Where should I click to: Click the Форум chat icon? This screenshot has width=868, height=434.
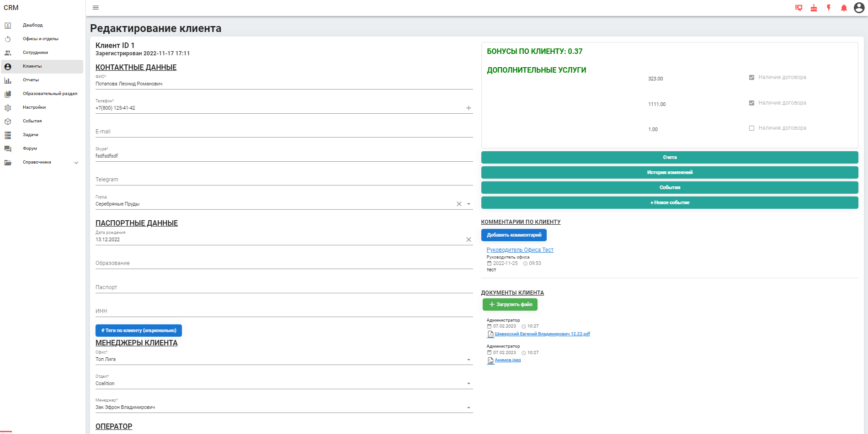8,149
